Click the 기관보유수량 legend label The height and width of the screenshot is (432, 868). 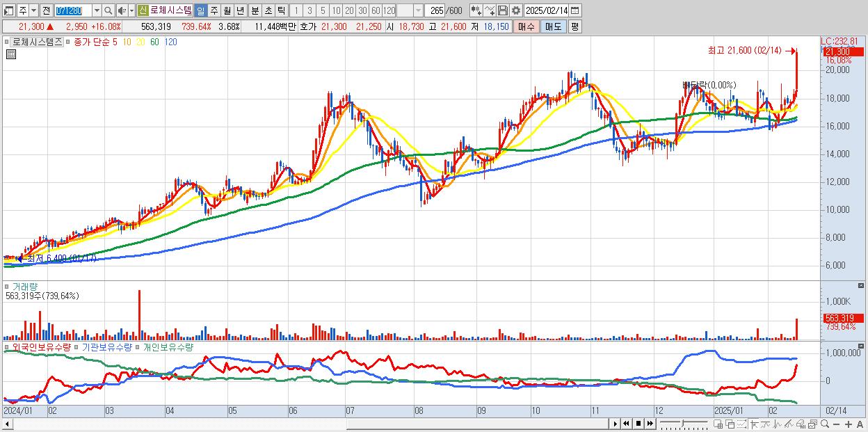coord(106,346)
